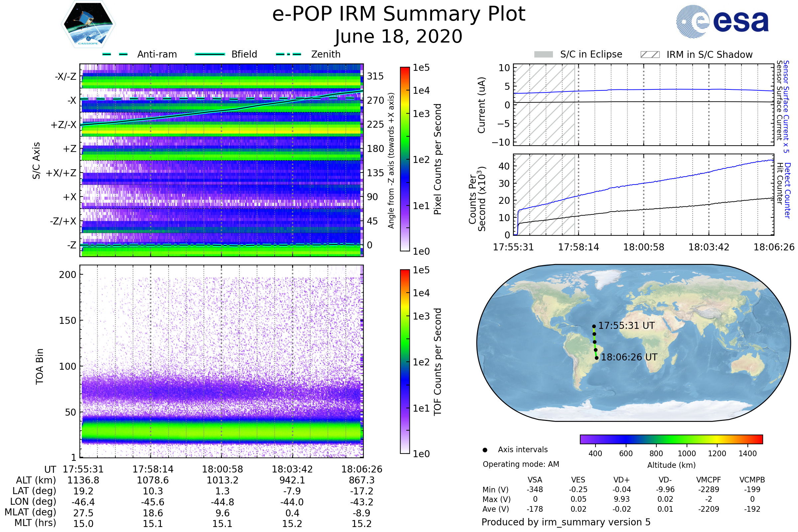The height and width of the screenshot is (532, 798).
Task: Click the Axis intervals black dot marker
Action: coord(485,450)
